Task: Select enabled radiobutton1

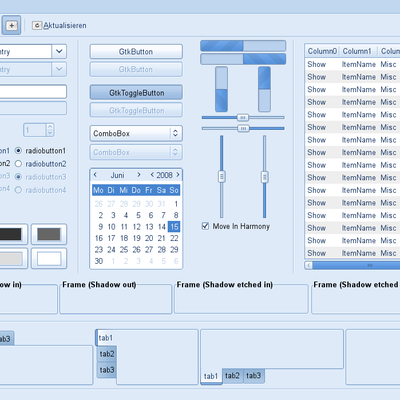Action: pos(18,151)
